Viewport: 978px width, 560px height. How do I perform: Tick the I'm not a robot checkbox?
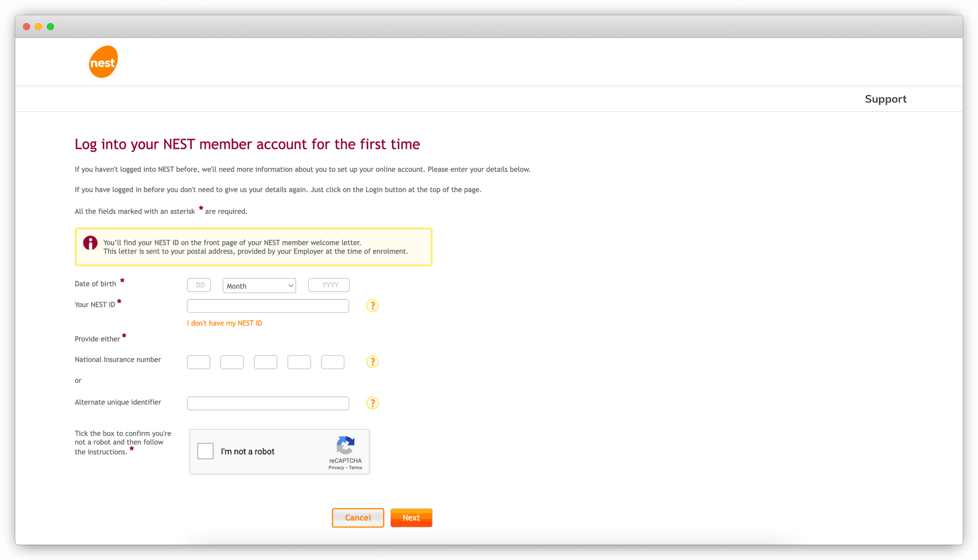[205, 451]
